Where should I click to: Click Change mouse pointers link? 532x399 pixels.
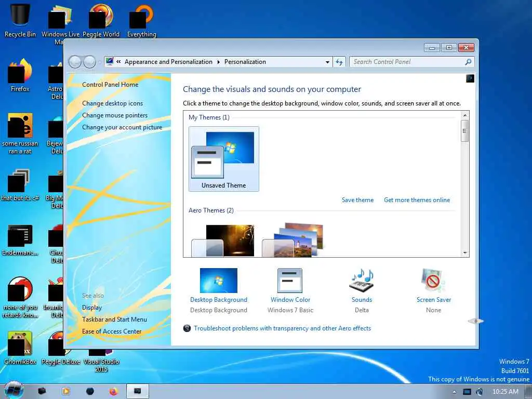pos(115,115)
